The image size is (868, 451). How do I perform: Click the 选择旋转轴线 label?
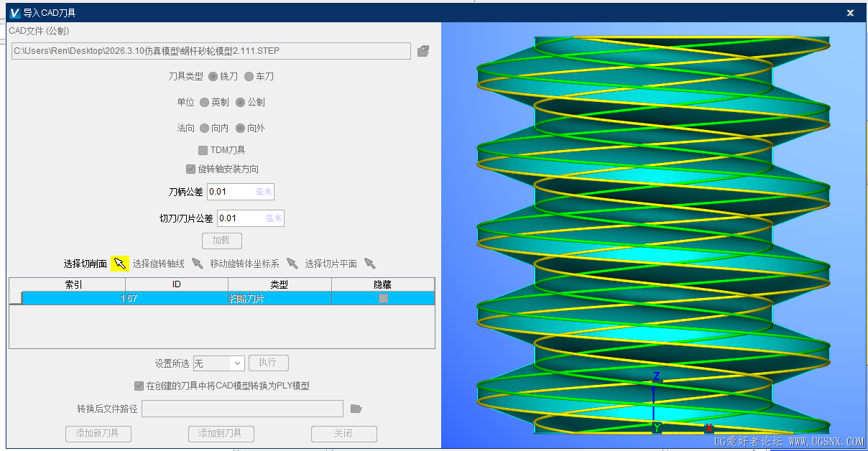(x=158, y=264)
